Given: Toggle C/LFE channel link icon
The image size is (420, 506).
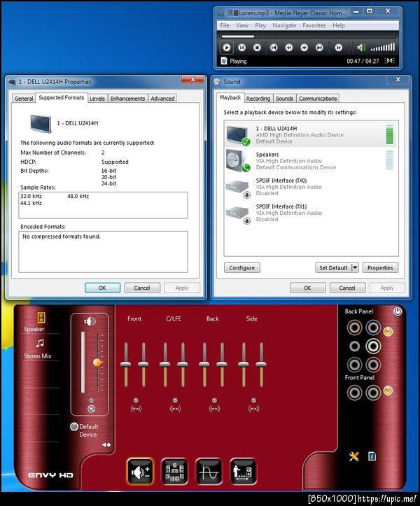Looking at the screenshot, I should click(x=175, y=409).
